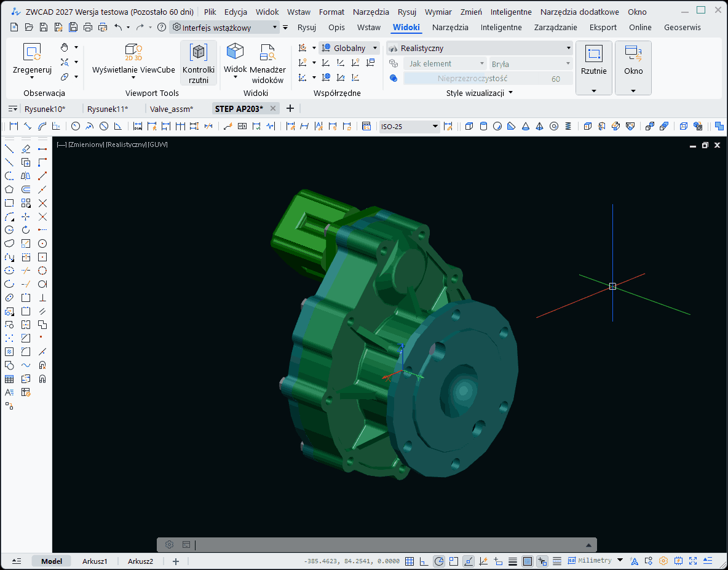Open the Wymiar menu
This screenshot has width=728, height=570.
438,11
